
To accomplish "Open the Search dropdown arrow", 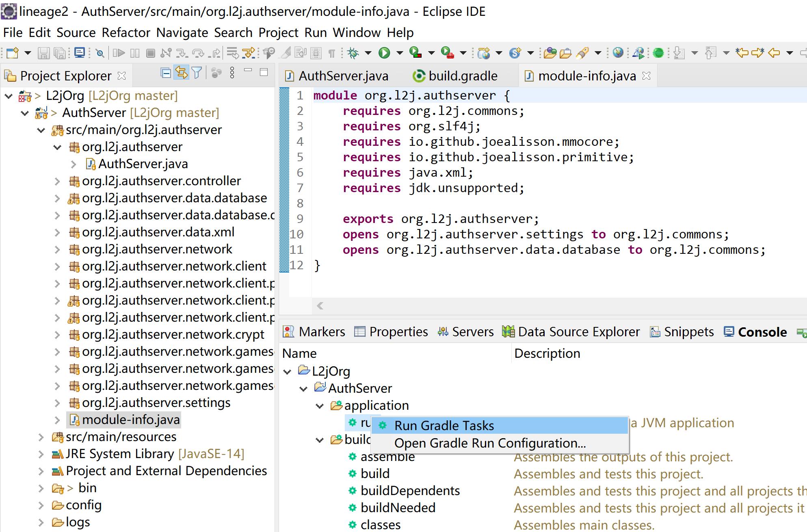I will pos(598,53).
